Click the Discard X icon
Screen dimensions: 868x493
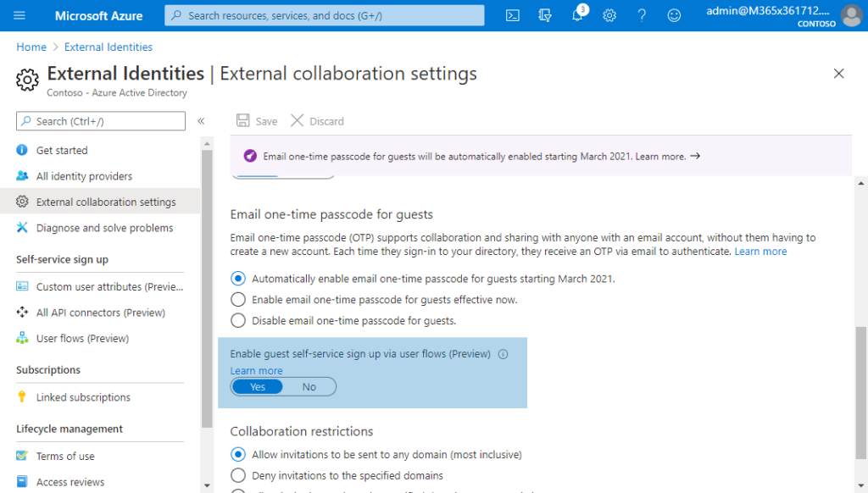[298, 120]
